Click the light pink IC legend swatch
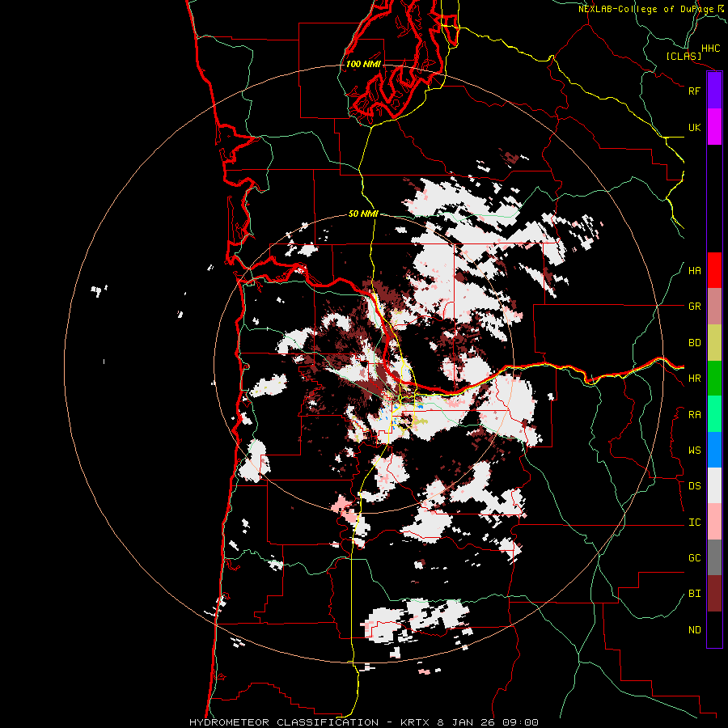Screen dimensions: 728x728 point(714,522)
